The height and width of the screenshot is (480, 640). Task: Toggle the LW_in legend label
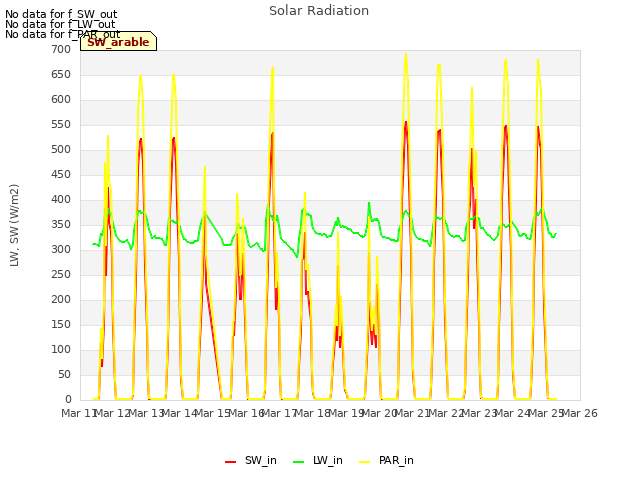[328, 460]
